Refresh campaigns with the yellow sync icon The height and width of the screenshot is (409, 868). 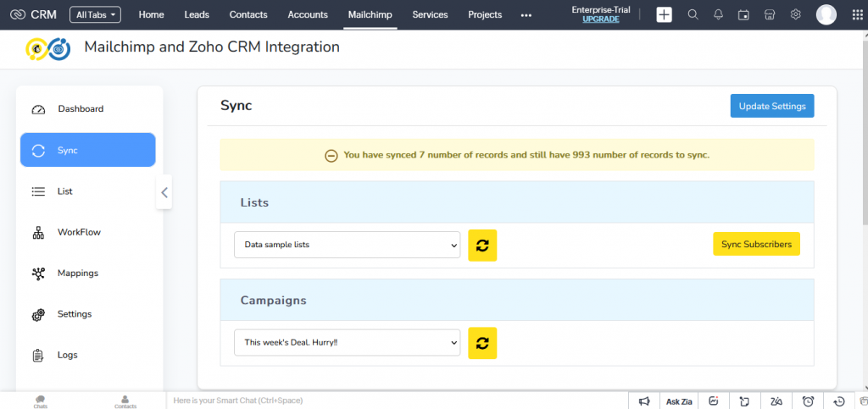[x=482, y=343]
